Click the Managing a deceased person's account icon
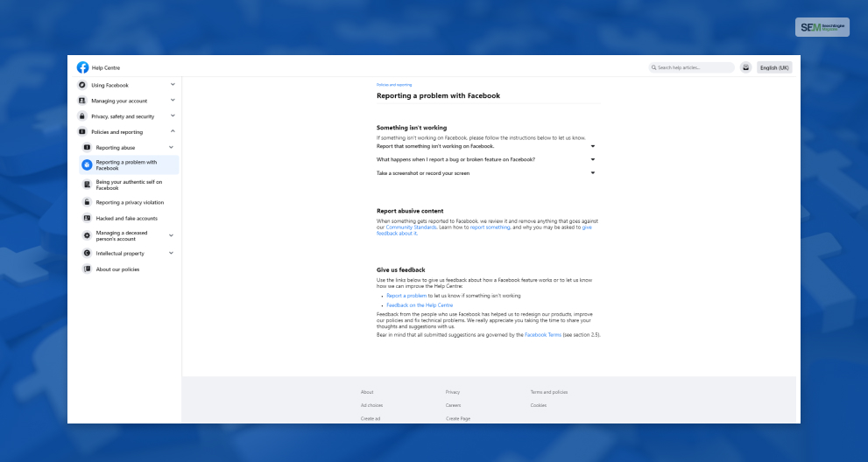868x462 pixels. click(x=87, y=235)
